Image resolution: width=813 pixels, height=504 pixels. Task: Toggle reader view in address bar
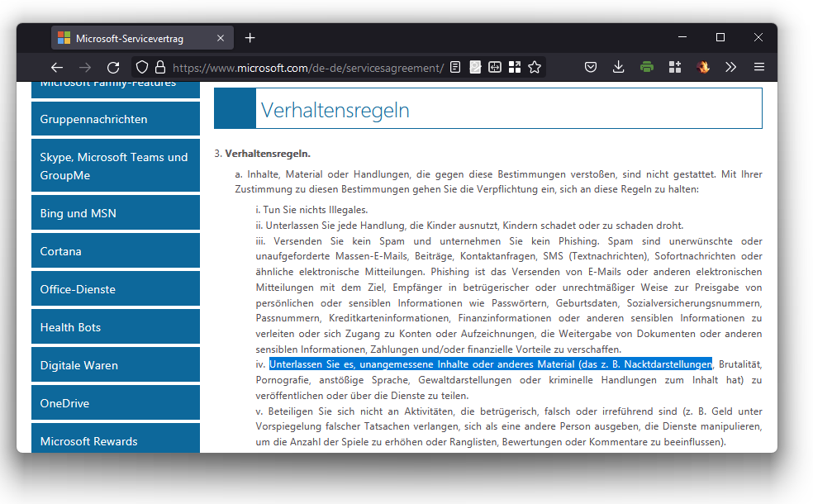pos(456,68)
